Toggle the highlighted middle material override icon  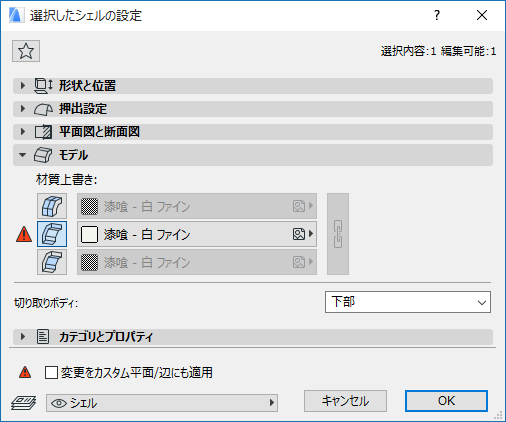52,234
